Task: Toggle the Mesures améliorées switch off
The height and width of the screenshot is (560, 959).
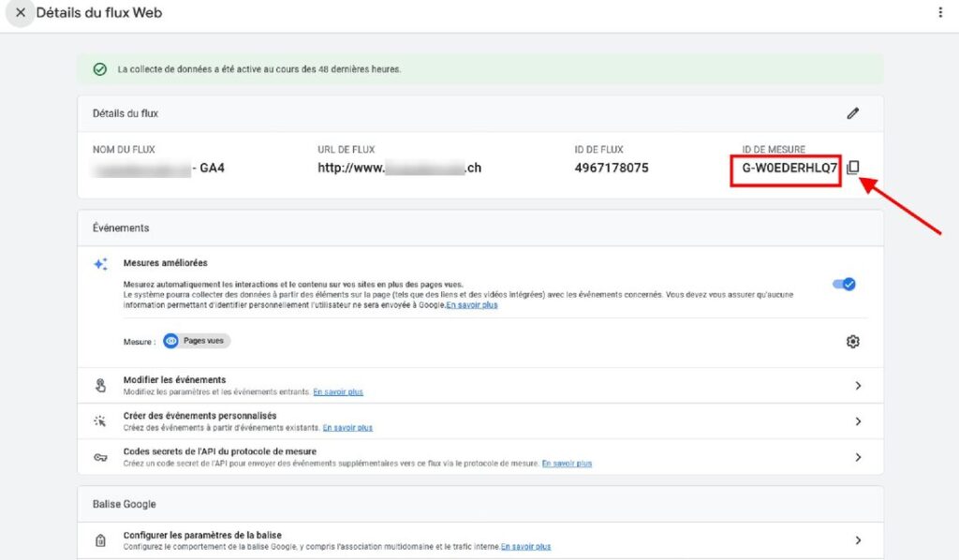Action: tap(844, 284)
